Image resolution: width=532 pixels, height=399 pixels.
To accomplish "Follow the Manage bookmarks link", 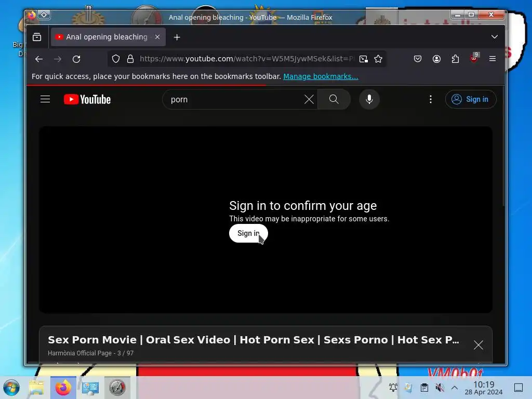I will point(321,76).
